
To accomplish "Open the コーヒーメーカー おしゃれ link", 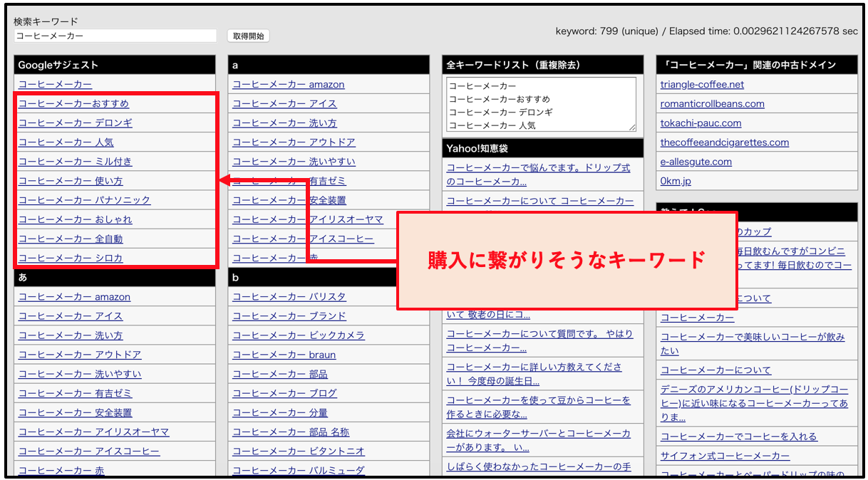I will click(75, 219).
